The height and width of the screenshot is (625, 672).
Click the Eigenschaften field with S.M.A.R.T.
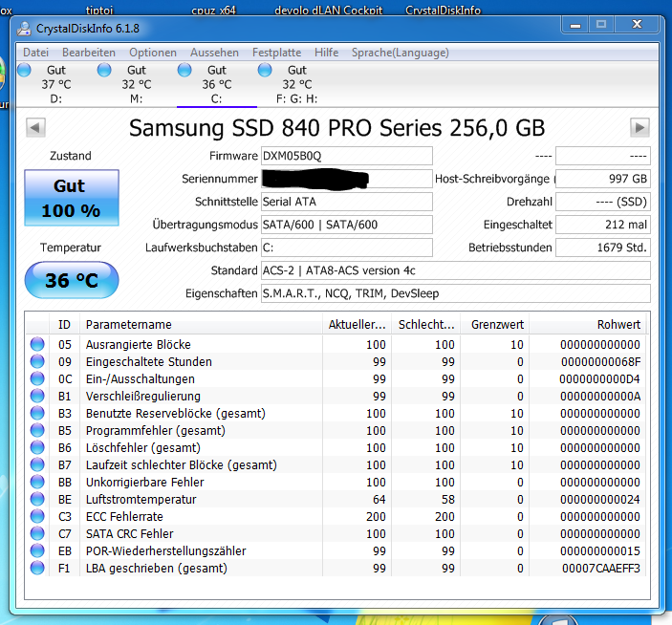[x=456, y=293]
